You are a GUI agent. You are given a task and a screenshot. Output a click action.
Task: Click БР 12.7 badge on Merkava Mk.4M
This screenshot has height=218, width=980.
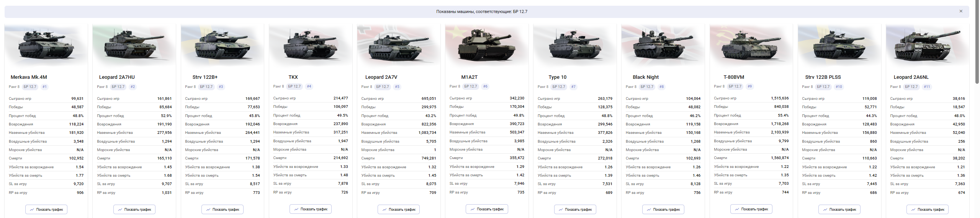30,87
